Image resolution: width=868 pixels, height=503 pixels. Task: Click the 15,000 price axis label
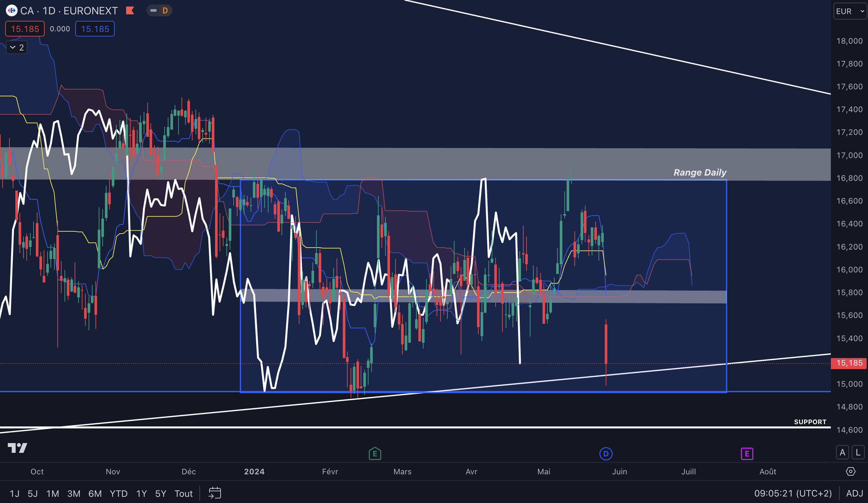(849, 384)
